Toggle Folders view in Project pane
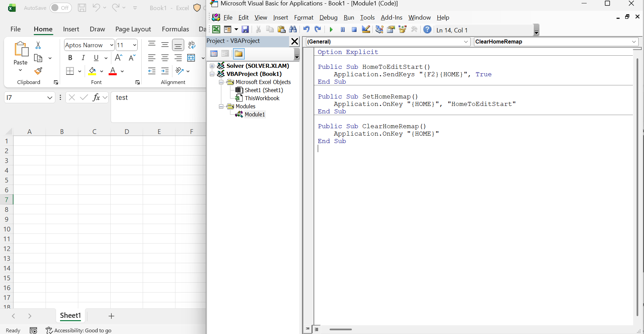Viewport: 644px width, 334px height. click(239, 54)
